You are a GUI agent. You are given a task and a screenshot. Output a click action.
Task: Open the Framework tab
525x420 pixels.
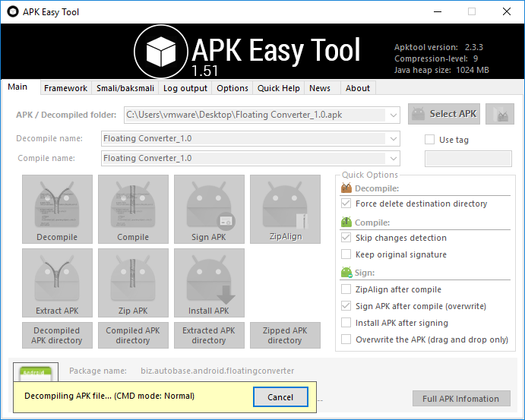click(65, 88)
